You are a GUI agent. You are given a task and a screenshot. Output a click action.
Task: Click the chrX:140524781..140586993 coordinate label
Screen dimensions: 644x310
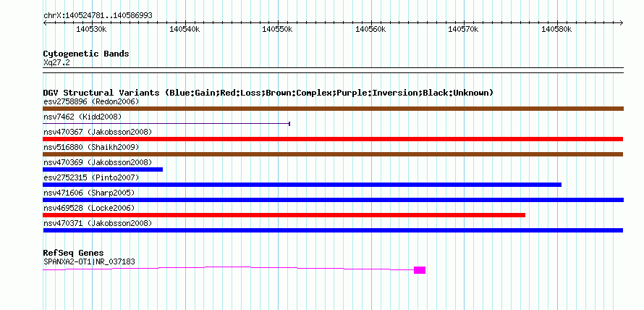click(x=98, y=16)
